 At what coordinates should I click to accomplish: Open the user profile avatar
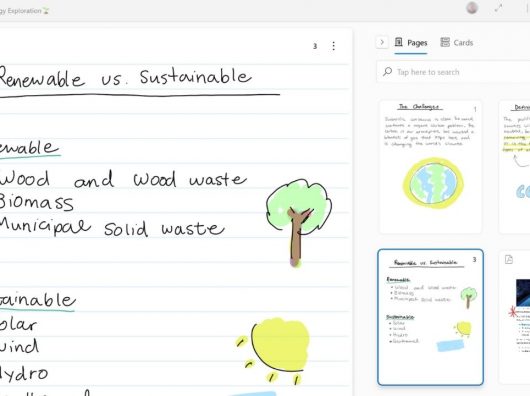point(472,8)
